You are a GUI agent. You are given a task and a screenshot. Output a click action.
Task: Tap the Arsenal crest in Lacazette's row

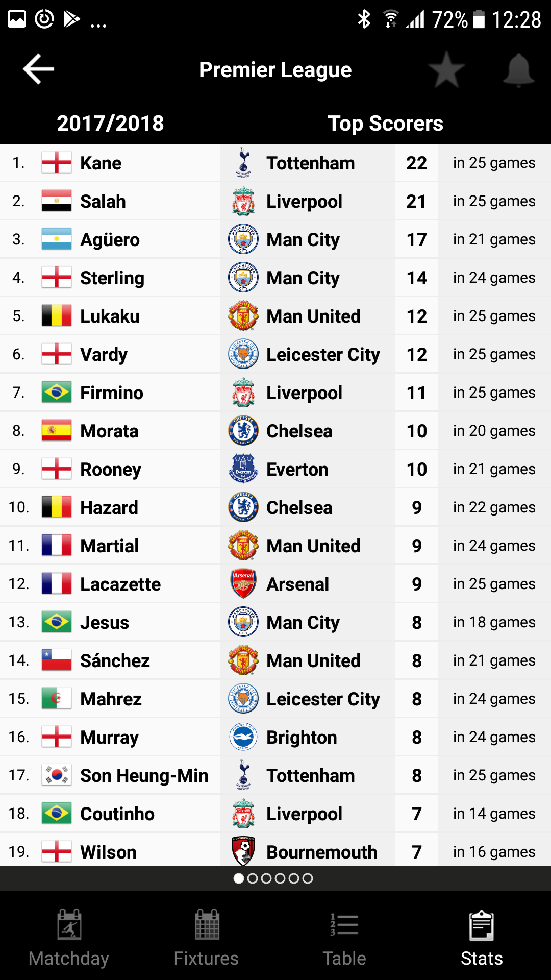pos(243,584)
